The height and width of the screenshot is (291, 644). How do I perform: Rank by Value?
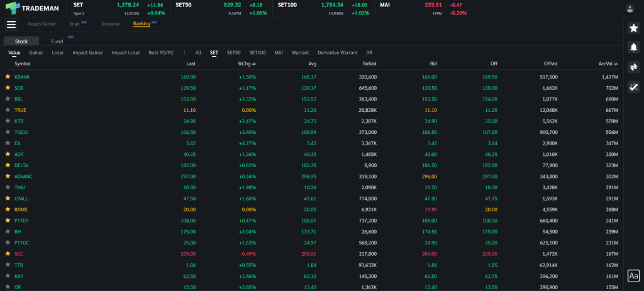click(x=14, y=53)
